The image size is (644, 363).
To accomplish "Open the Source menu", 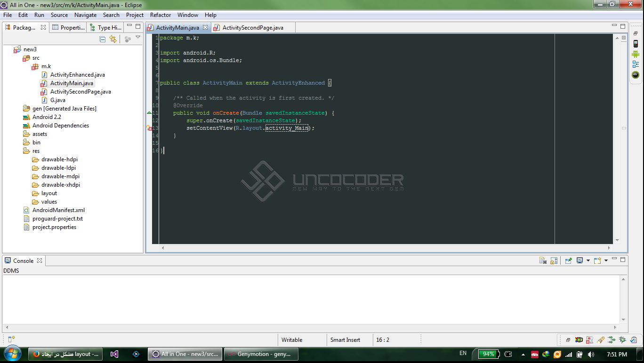I will (x=59, y=15).
